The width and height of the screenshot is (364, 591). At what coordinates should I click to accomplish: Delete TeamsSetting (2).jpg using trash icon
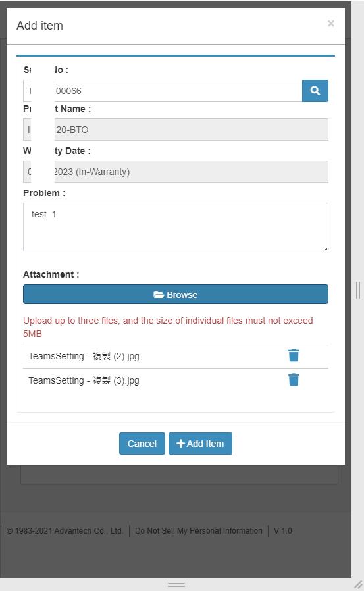294,355
